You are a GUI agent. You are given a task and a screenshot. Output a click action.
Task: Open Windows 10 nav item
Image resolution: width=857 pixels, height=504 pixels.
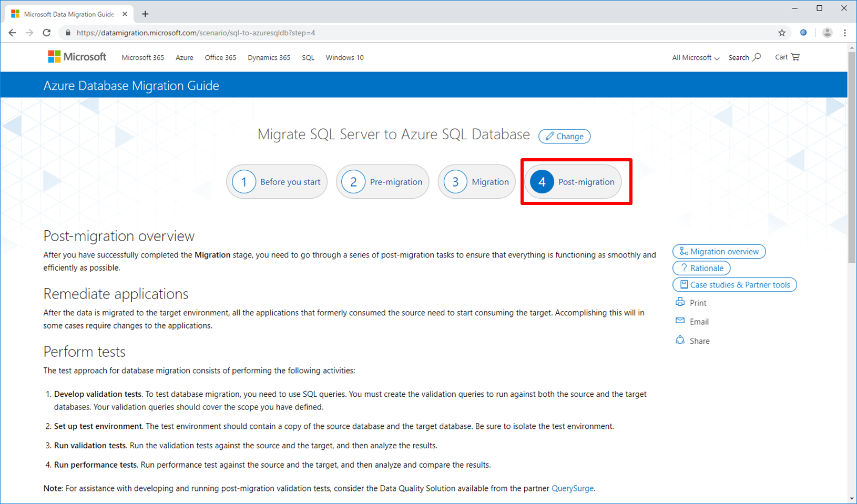coord(344,57)
